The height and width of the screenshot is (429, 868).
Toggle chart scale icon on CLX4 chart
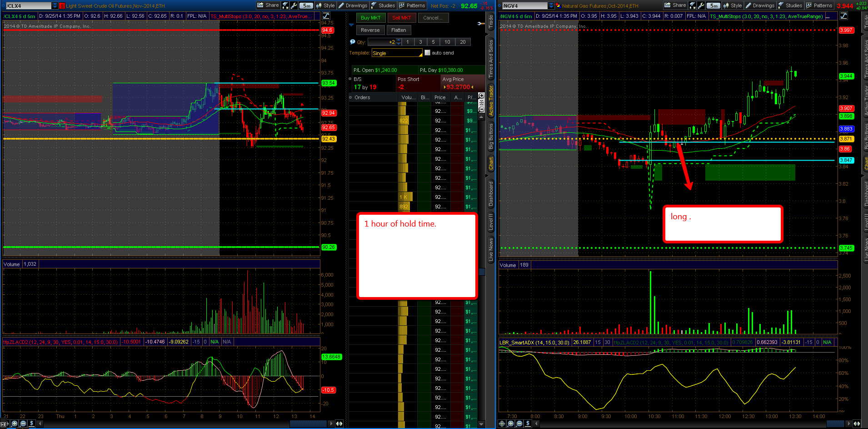326,16
